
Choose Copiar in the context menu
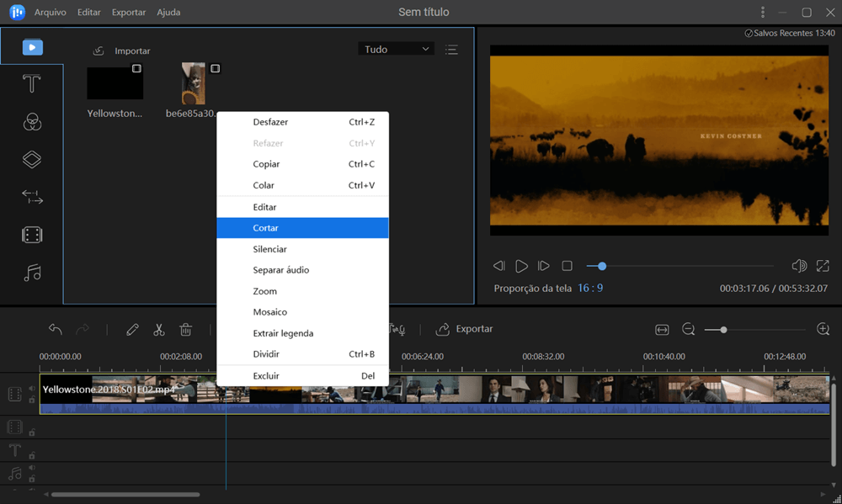(x=302, y=164)
